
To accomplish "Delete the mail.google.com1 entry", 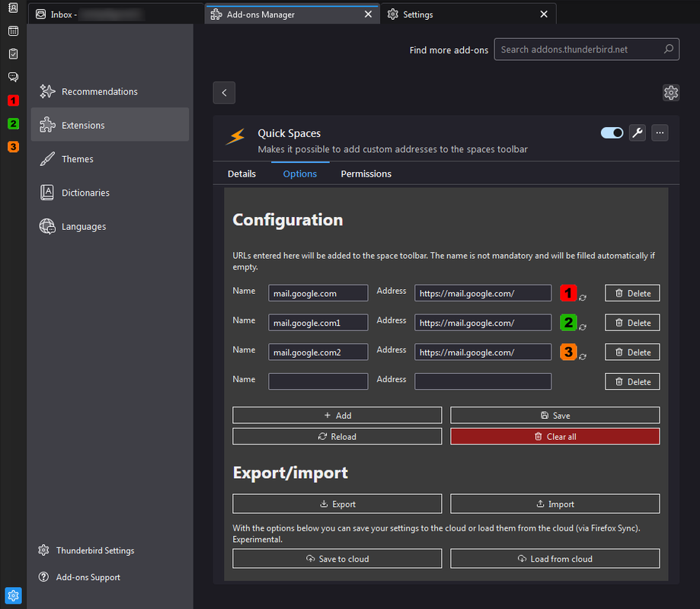I will [632, 323].
